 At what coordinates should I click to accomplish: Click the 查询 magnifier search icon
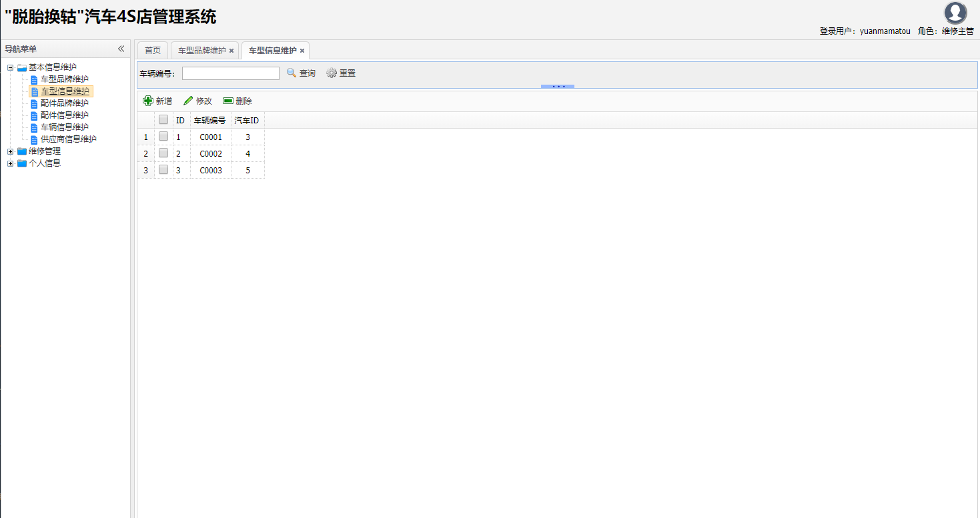(x=292, y=73)
